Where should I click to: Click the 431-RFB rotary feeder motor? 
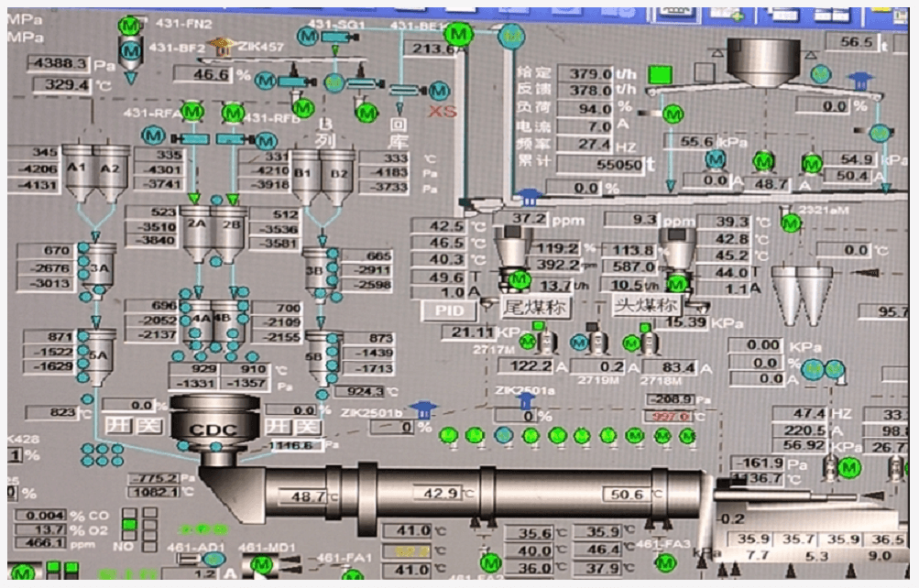(233, 113)
